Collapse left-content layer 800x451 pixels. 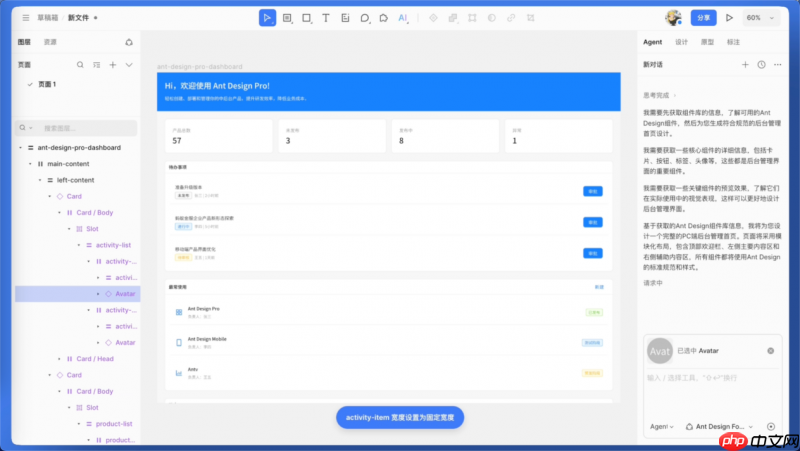point(40,180)
